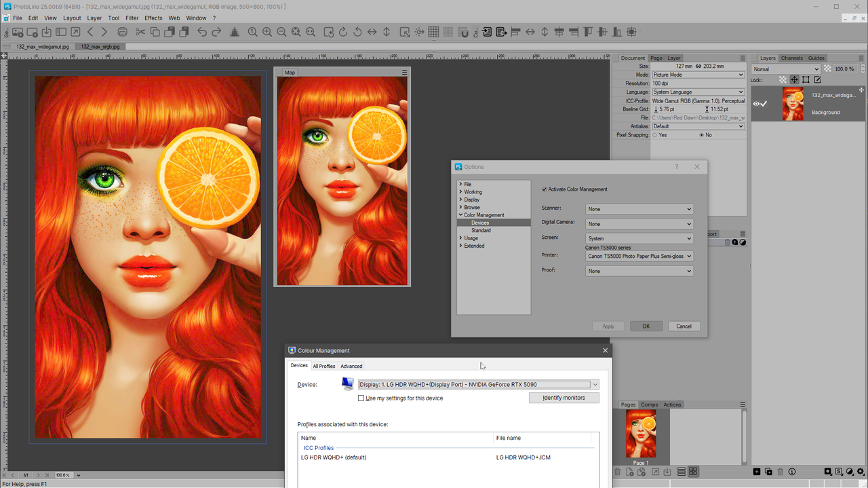Screen dimensions: 868x488
Task: Click the zoom out magnifier icon
Action: pyautogui.click(x=281, y=32)
